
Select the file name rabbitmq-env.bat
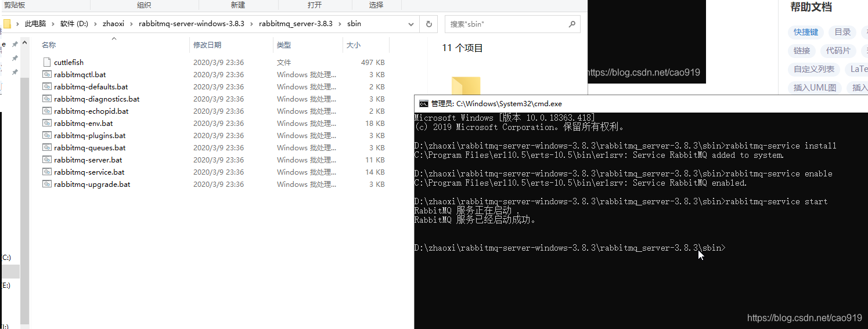point(84,123)
